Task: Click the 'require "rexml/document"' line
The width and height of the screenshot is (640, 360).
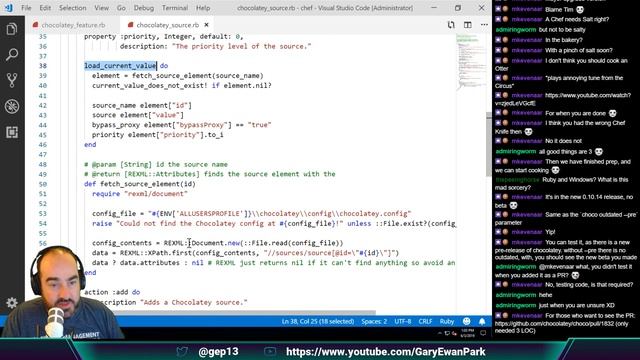Action: pyautogui.click(x=140, y=193)
